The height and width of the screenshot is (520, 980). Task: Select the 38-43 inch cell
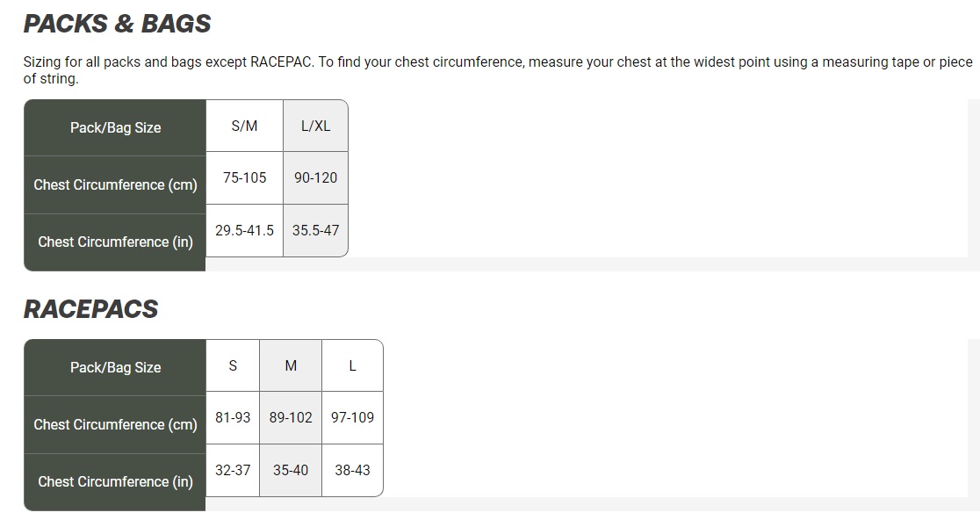click(352, 470)
